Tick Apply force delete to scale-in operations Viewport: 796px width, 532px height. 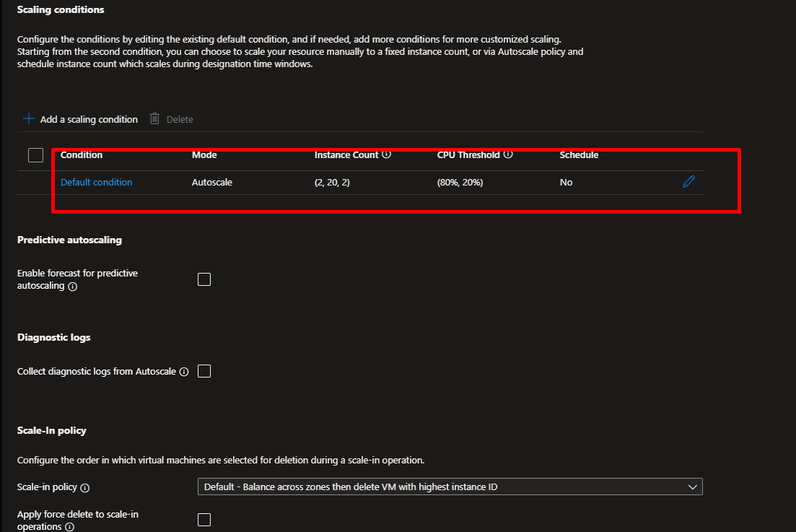(x=204, y=520)
